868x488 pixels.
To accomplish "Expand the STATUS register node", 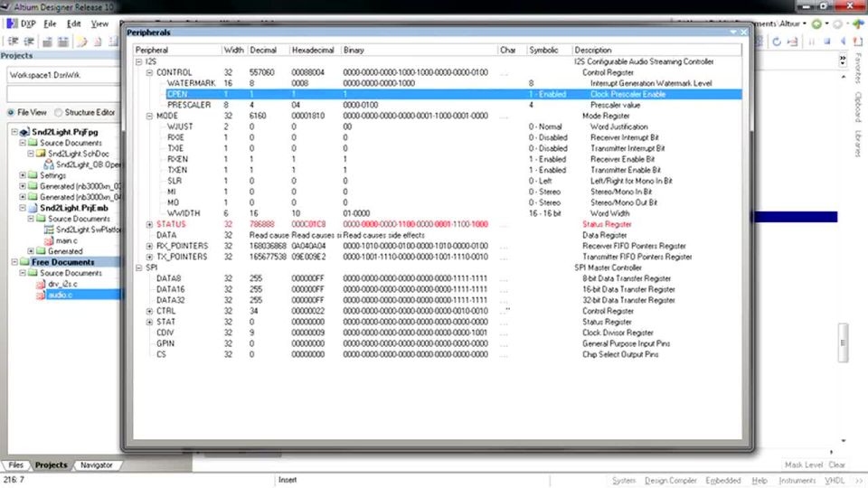I will tap(149, 225).
